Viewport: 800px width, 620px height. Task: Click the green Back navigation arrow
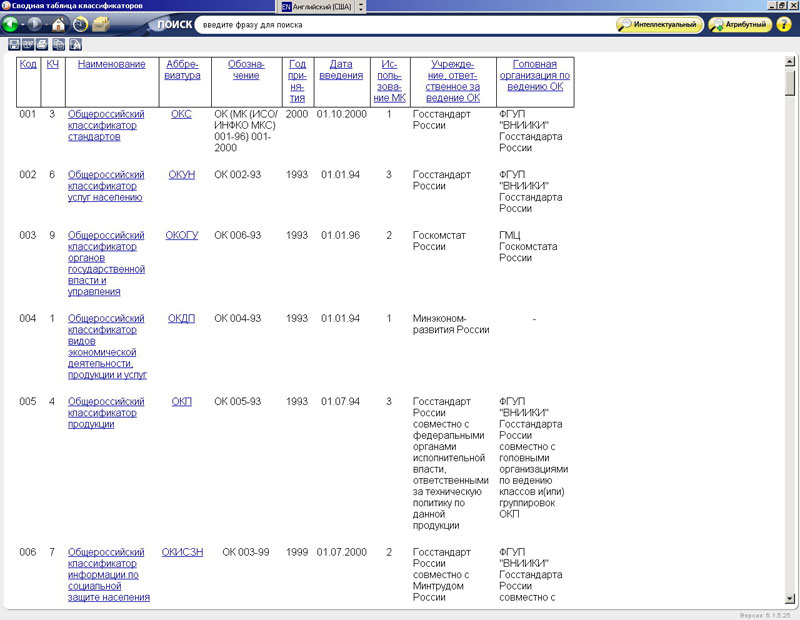point(12,24)
